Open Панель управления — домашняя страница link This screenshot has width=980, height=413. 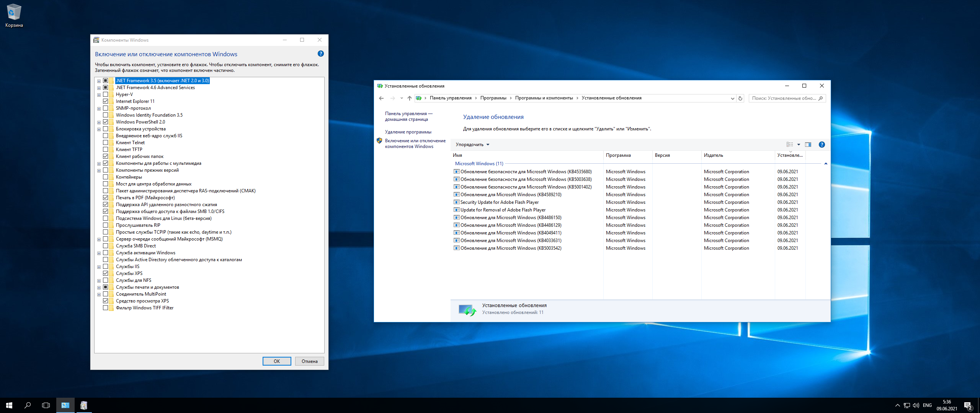(409, 116)
